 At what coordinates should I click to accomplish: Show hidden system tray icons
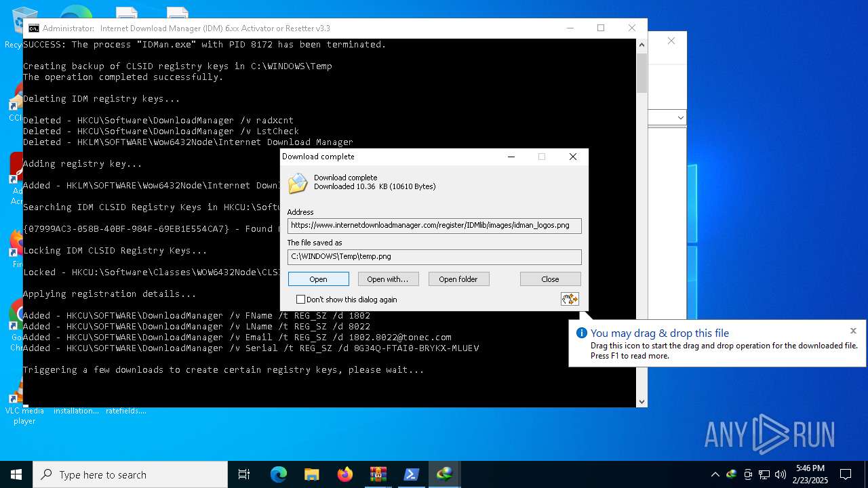point(715,474)
